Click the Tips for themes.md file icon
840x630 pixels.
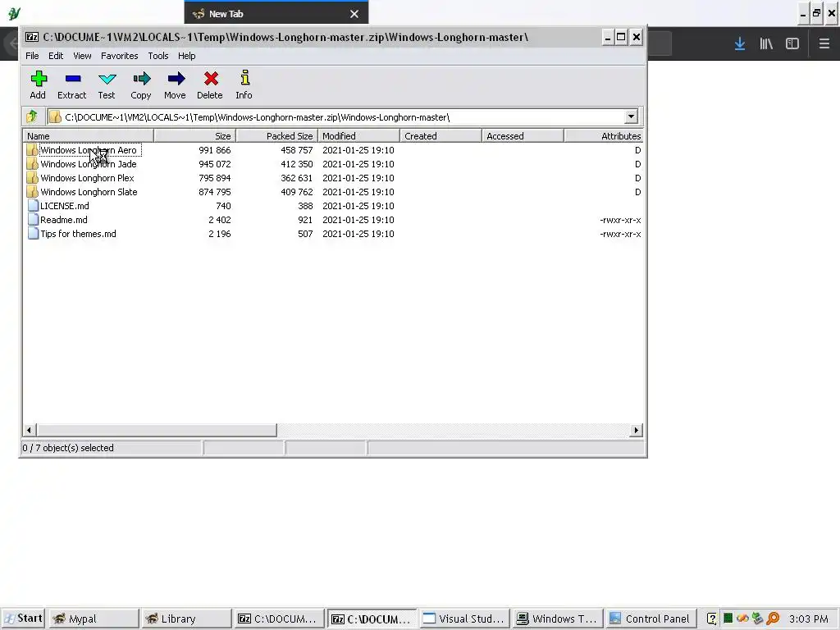[33, 234]
